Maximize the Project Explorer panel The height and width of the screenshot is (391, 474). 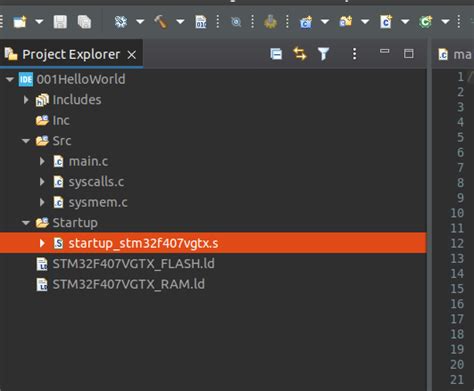(409, 54)
